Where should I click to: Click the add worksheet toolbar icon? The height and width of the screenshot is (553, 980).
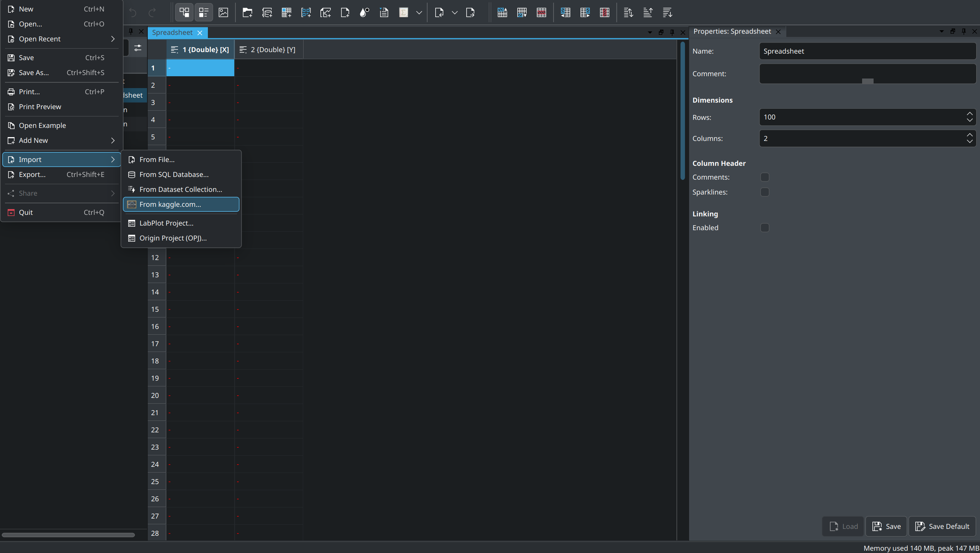click(325, 13)
